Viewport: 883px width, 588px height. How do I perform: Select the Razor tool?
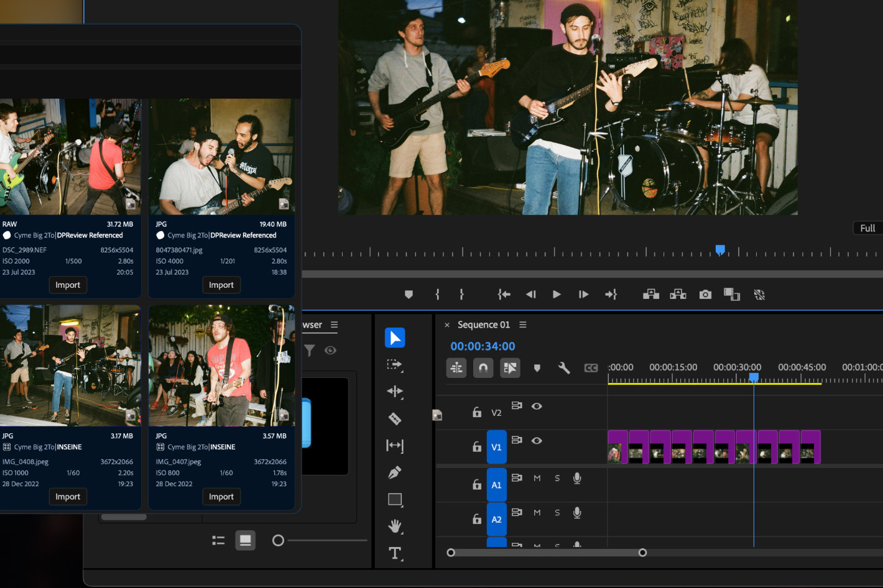(395, 419)
